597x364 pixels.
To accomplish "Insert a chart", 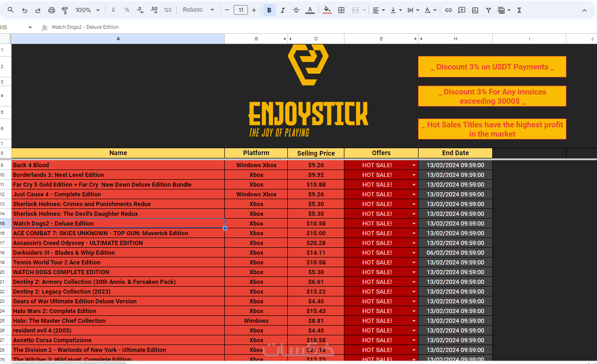I will [475, 10].
